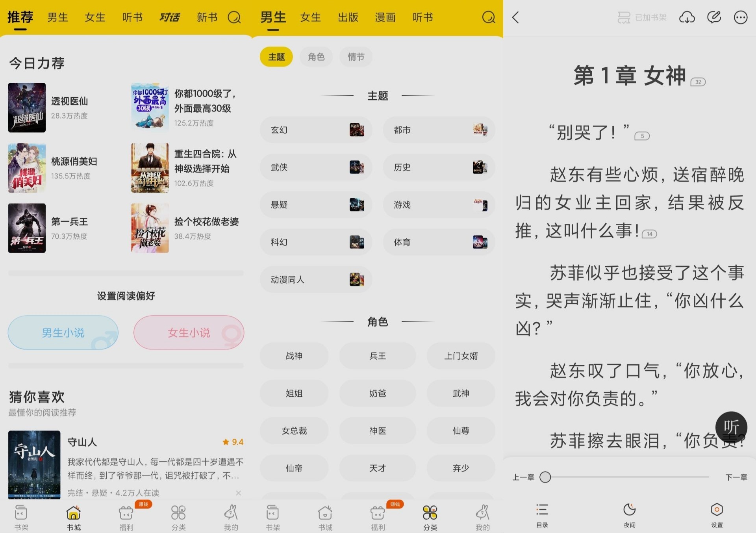Open the 游戏 theme category
The width and height of the screenshot is (756, 533).
tap(439, 204)
